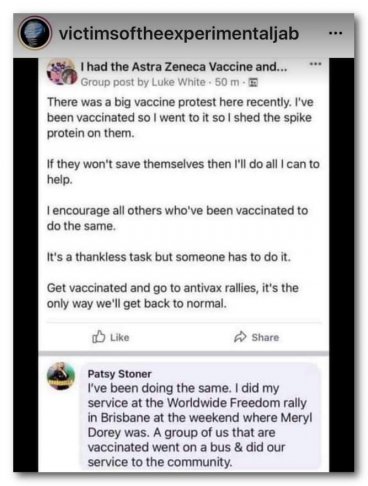Open Patsy Stoner's profile picture
Screen dimensions: 368x486
coord(61,376)
